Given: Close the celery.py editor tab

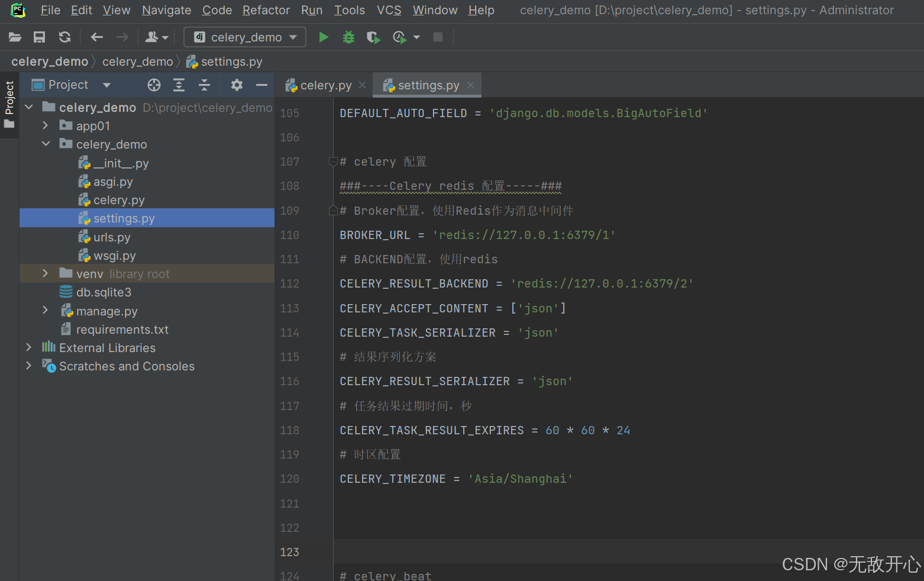Looking at the screenshot, I should click(363, 85).
